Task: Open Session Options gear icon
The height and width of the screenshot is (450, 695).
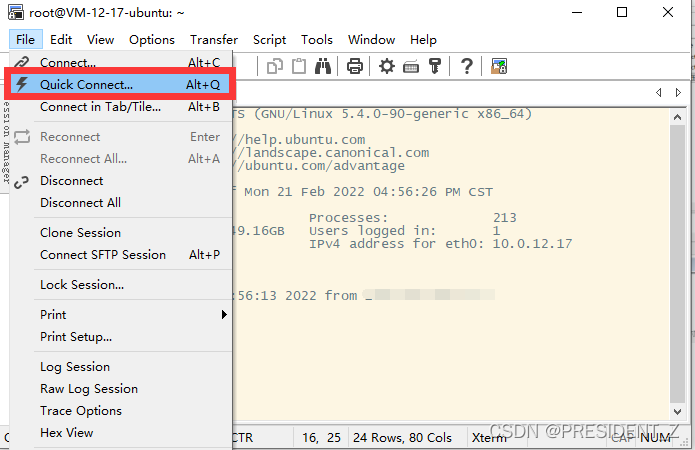Action: [387, 67]
